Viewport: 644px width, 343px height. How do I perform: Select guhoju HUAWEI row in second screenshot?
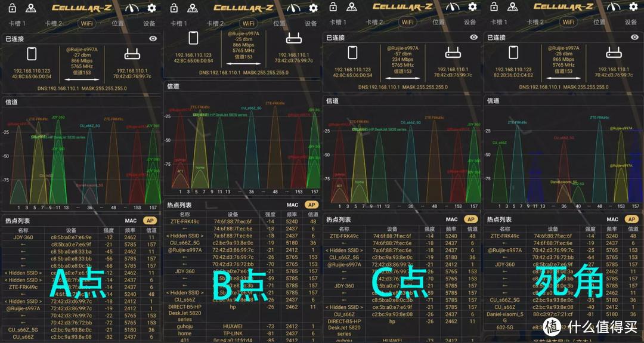pyautogui.click(x=243, y=326)
